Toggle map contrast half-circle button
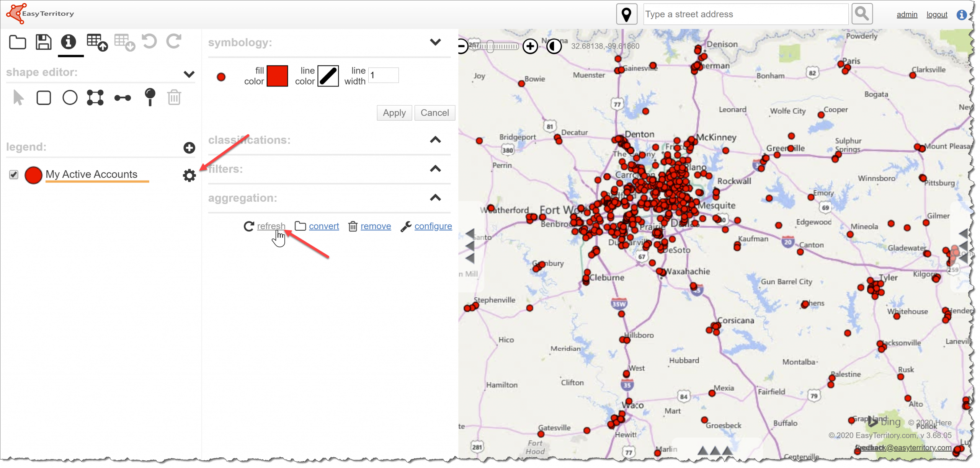Image resolution: width=980 pixels, height=468 pixels. click(x=553, y=47)
